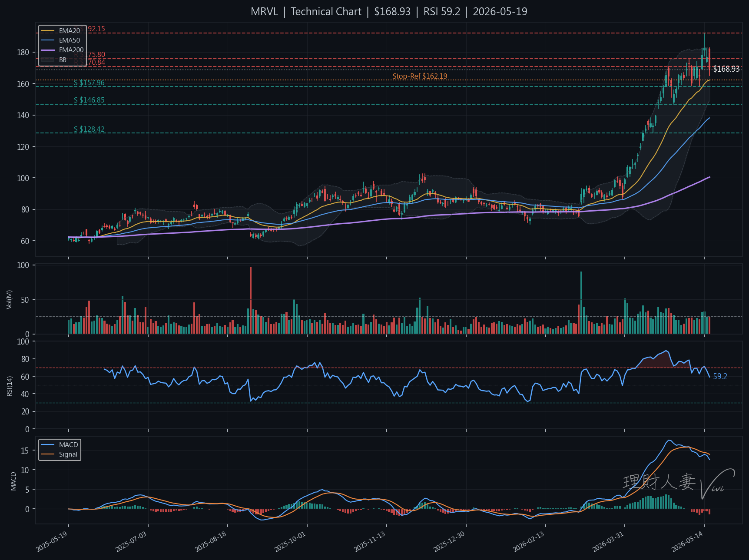
Task: Click the MRVL Technical Chart title
Action: click(389, 12)
